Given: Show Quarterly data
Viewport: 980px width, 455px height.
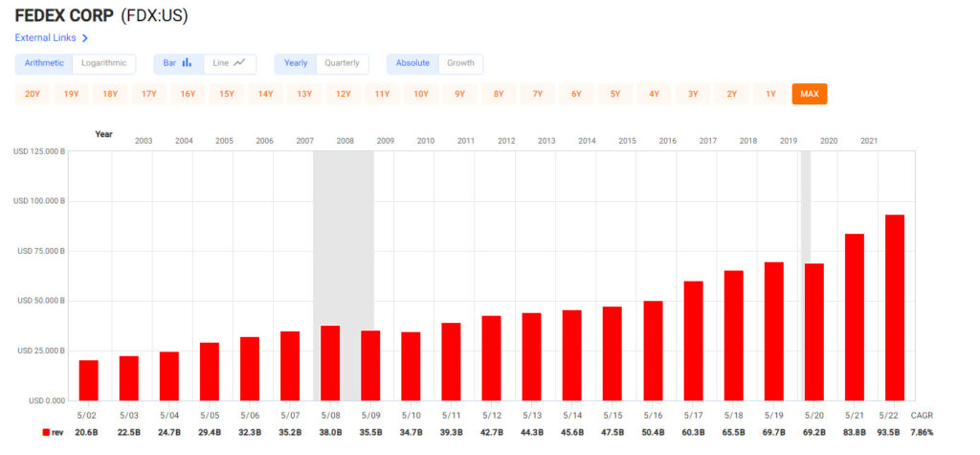Looking at the screenshot, I should click(342, 63).
